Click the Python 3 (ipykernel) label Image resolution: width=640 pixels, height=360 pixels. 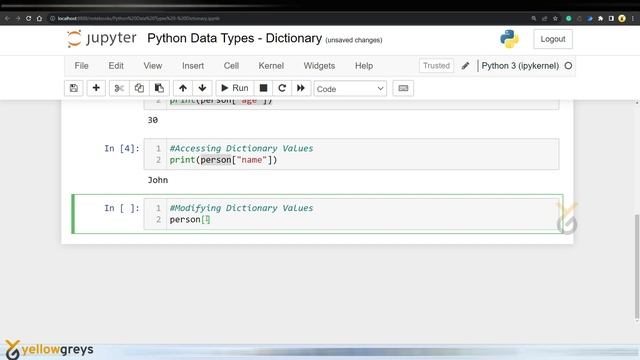point(520,66)
